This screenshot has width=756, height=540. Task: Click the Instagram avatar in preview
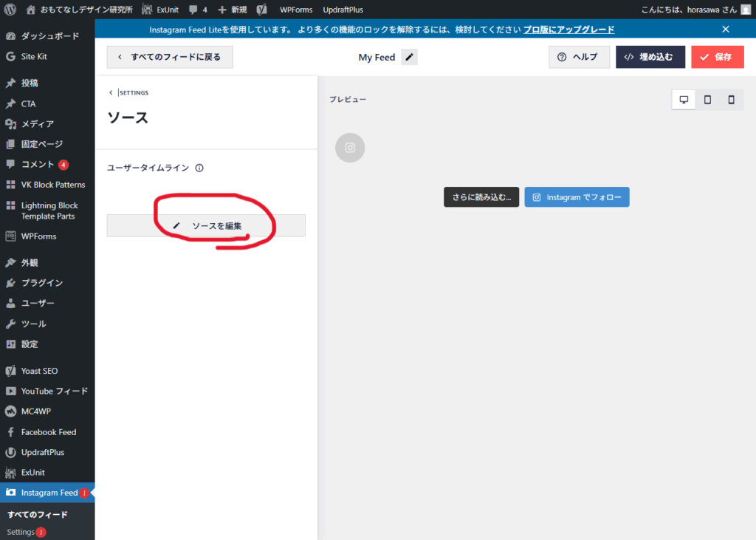(x=350, y=147)
